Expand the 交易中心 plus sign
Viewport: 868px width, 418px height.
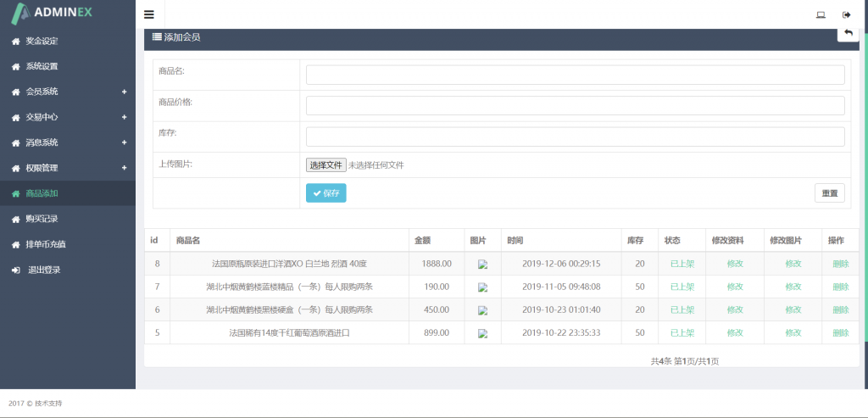pyautogui.click(x=124, y=117)
